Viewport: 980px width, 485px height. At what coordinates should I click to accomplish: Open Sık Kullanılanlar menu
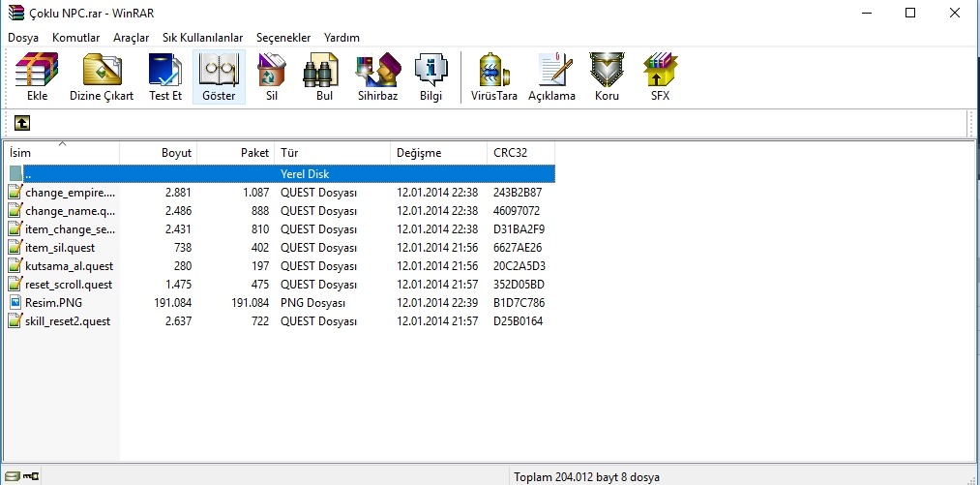202,38
